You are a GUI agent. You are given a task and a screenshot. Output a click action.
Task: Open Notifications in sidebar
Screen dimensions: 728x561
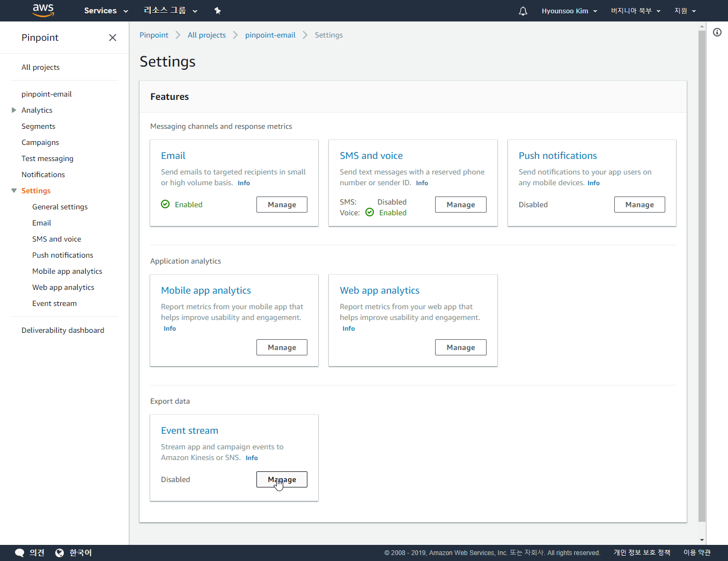click(x=43, y=174)
